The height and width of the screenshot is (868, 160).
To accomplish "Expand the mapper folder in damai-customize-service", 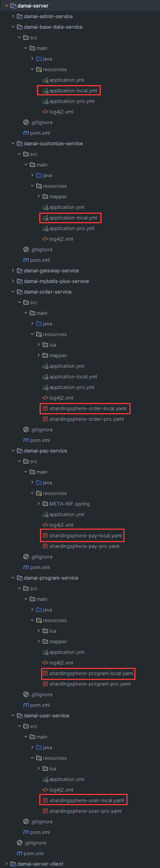I will pyautogui.click(x=39, y=196).
